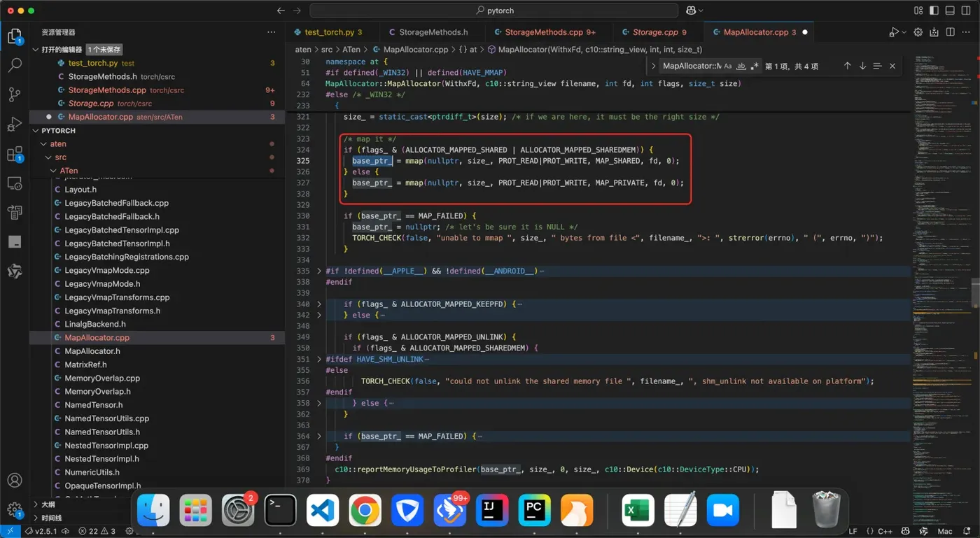The image size is (980, 538).
Task: Go forward with the navigation arrow
Action: pyautogui.click(x=297, y=10)
